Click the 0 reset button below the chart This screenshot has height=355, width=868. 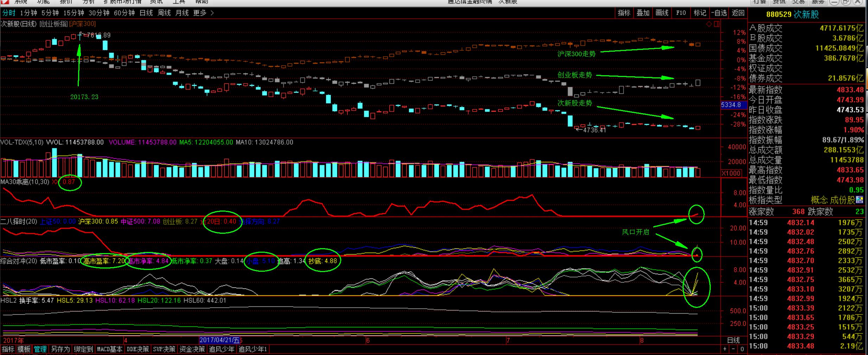tap(742, 349)
